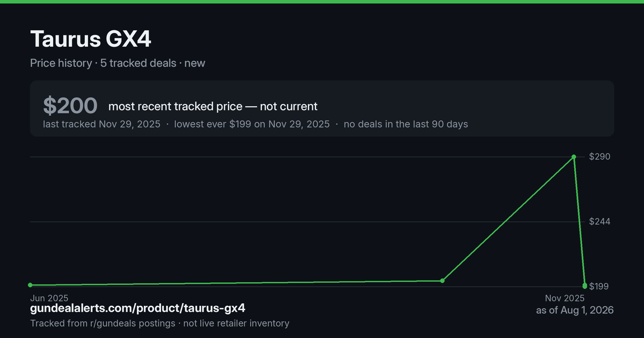
Task: Select the $290 axis label
Action: point(600,157)
